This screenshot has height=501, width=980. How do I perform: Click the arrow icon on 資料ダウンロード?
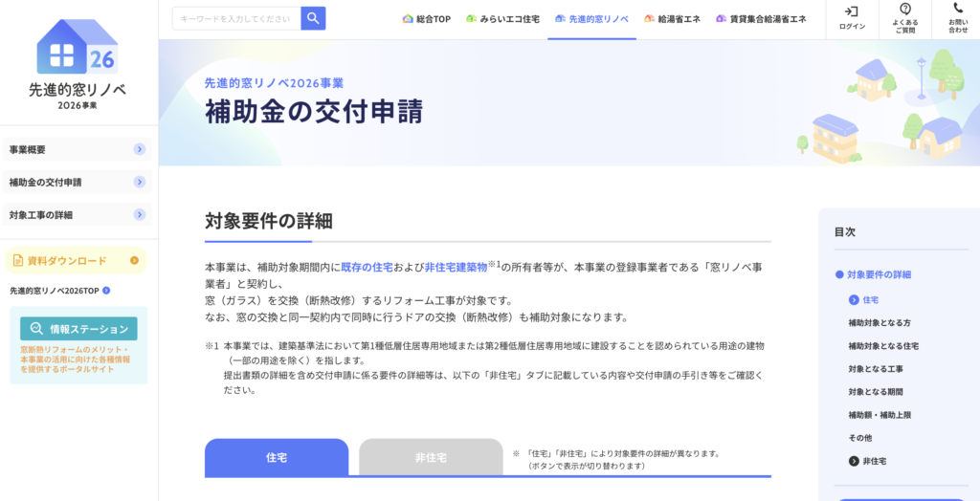(x=134, y=260)
